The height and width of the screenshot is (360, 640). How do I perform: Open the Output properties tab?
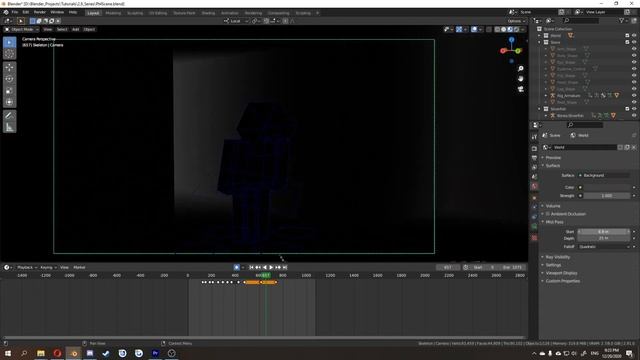[534, 158]
